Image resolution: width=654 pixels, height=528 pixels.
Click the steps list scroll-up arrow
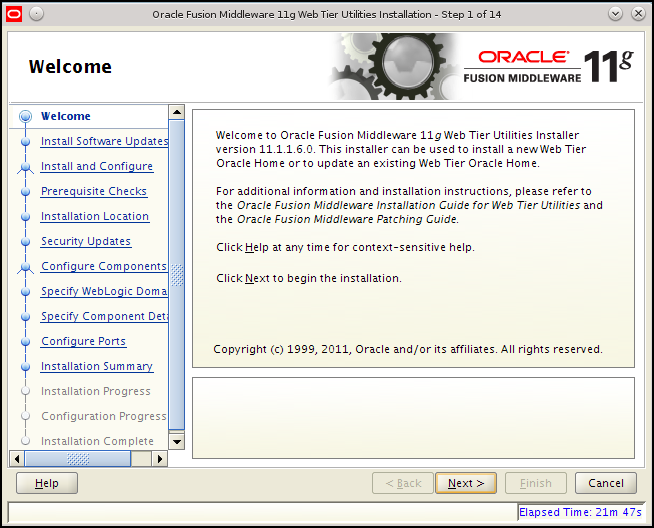[x=177, y=112]
